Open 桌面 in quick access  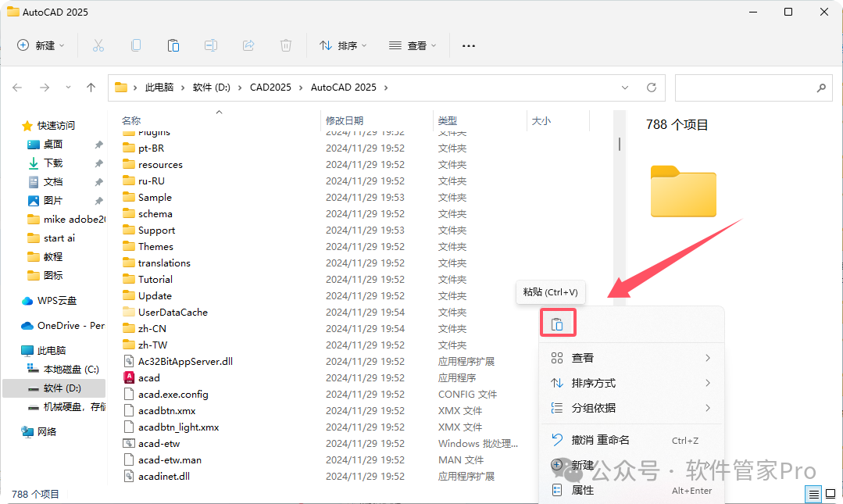pyautogui.click(x=52, y=144)
